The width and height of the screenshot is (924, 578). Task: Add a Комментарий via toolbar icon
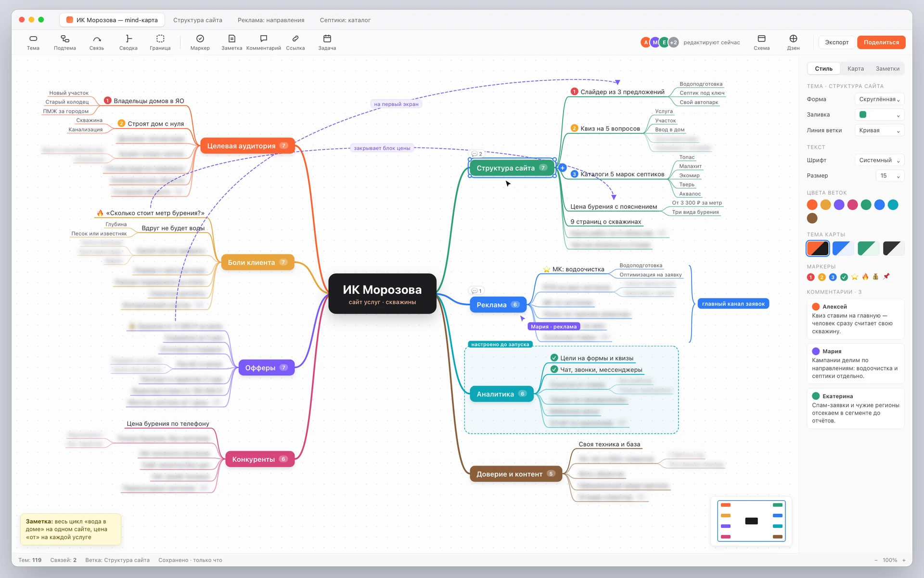pyautogui.click(x=264, y=42)
